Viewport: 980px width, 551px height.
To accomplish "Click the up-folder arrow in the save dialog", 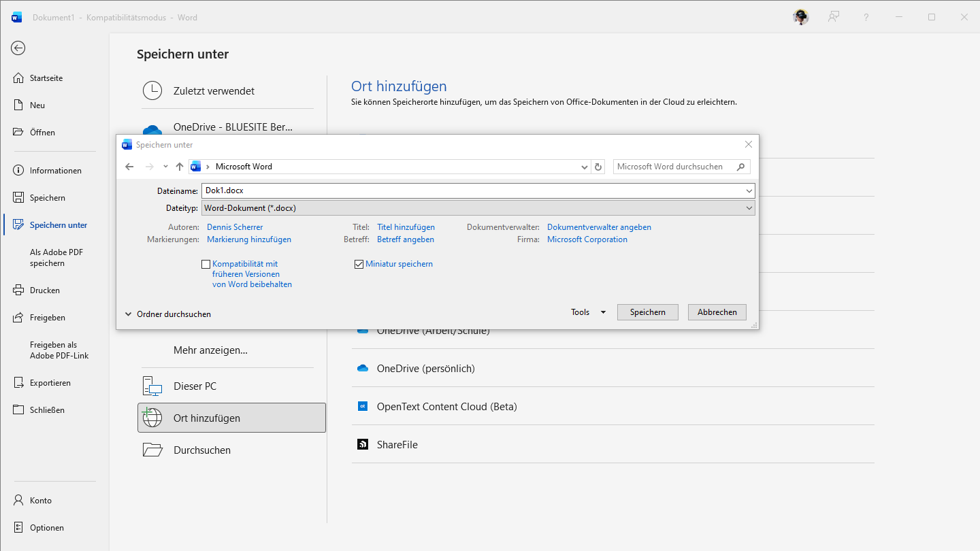I will 180,167.
